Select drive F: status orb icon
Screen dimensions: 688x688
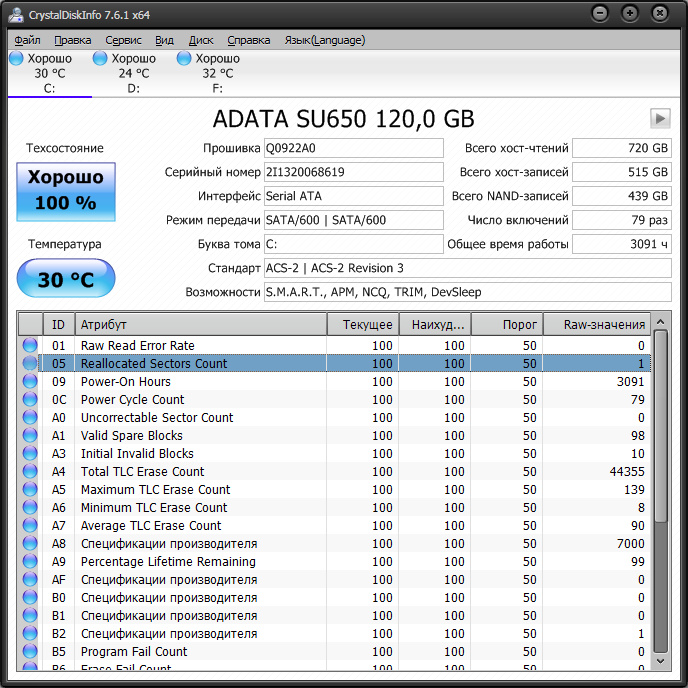coord(184,59)
